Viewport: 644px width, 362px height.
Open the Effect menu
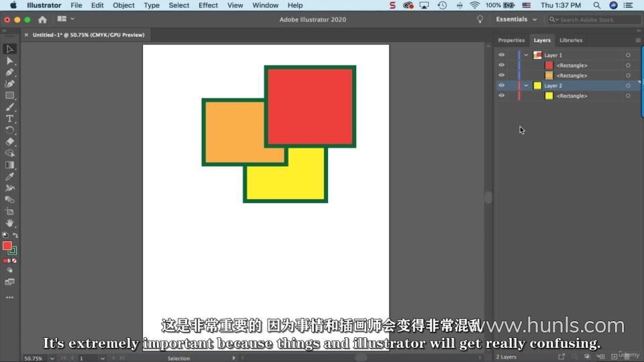click(208, 5)
